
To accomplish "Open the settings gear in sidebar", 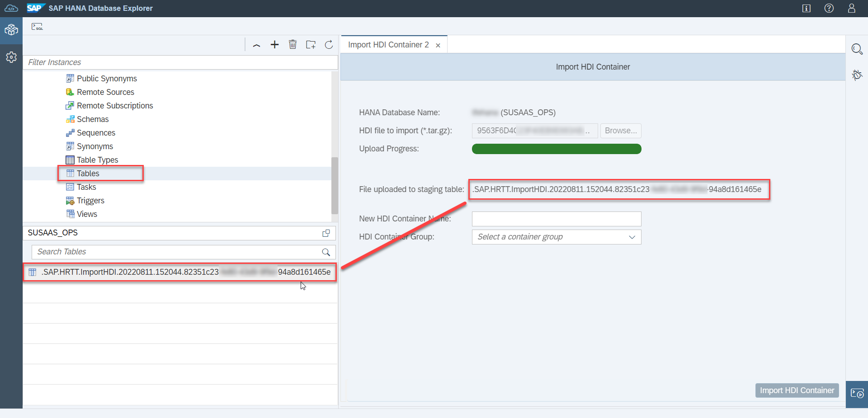I will pos(11,57).
